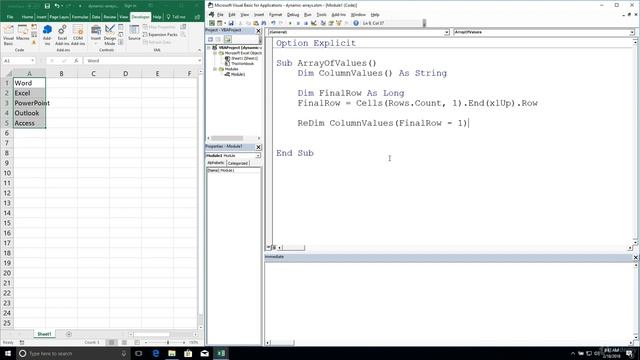The image size is (640, 360).
Task: Undo in the VBA editor toolbar
Action: (273, 23)
